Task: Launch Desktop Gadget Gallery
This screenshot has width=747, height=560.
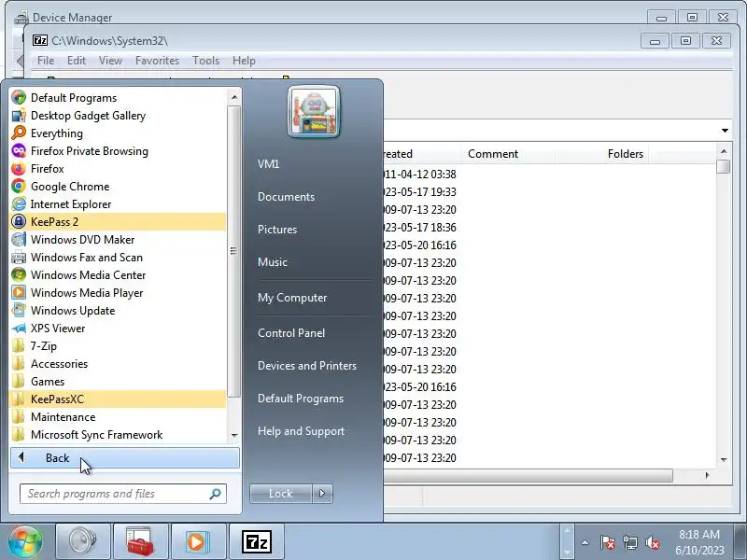Action: point(118,115)
